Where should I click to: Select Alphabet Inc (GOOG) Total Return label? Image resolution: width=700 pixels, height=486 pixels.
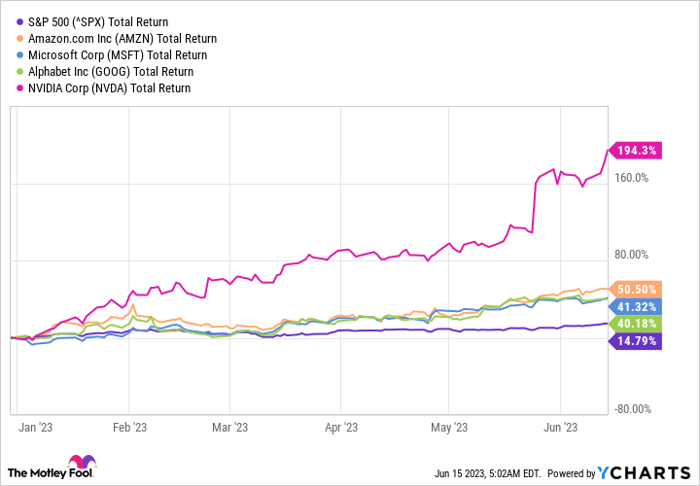tap(111, 71)
